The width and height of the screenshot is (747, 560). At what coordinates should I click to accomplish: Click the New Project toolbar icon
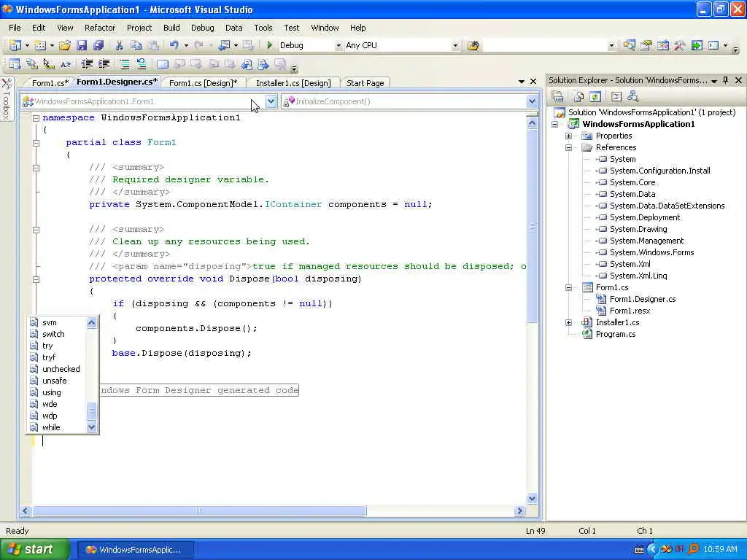click(x=15, y=45)
